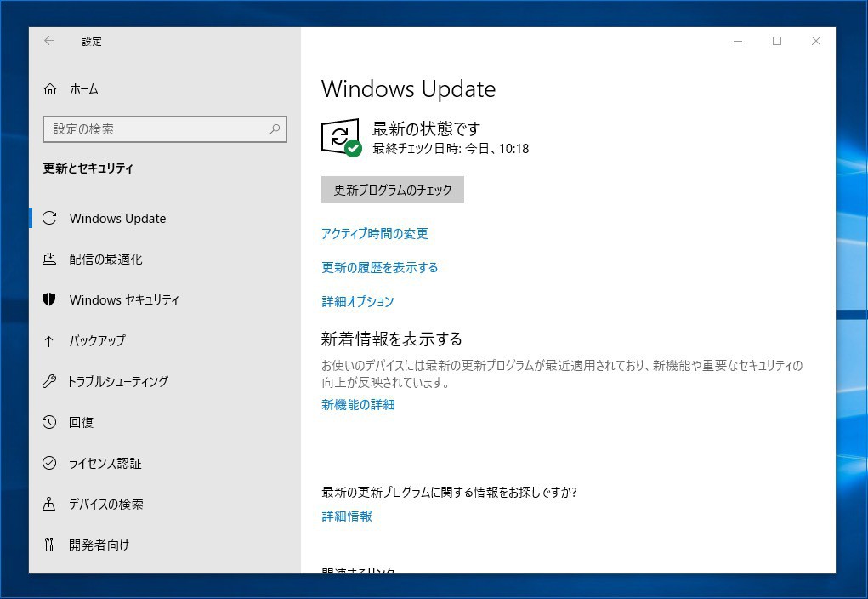The image size is (868, 599).
Task: Click the back arrow in Settings title bar
Action: point(49,41)
